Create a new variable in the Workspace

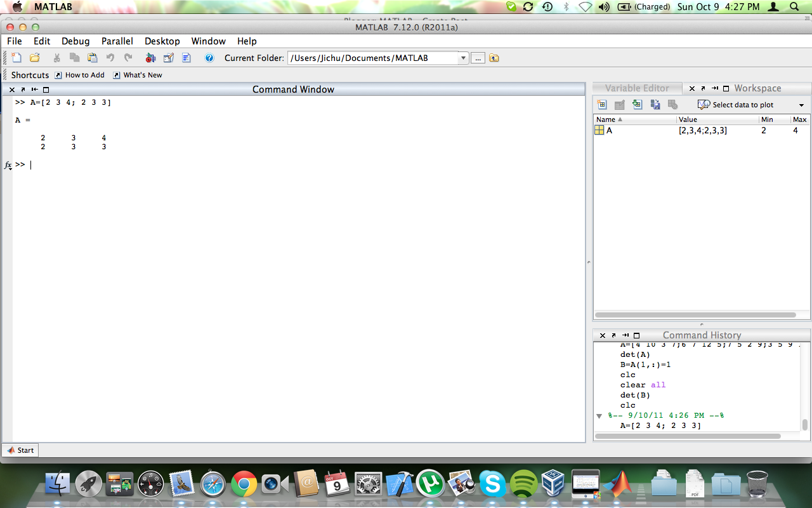tap(603, 105)
